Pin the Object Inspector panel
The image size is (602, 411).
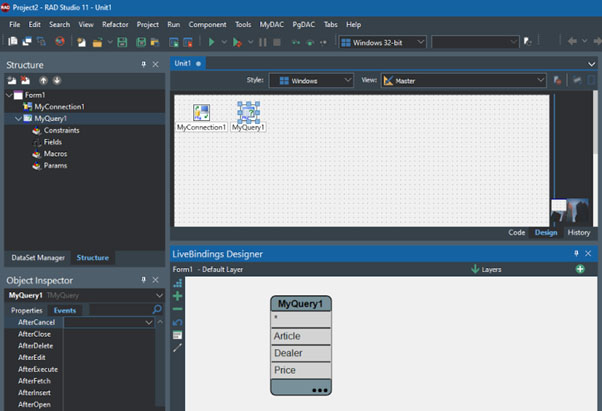point(144,280)
